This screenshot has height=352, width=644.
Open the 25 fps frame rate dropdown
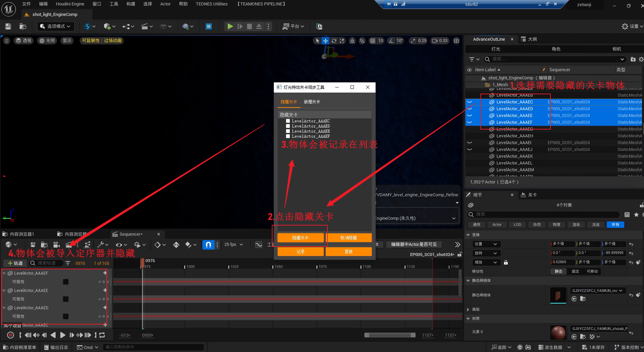[x=234, y=245]
